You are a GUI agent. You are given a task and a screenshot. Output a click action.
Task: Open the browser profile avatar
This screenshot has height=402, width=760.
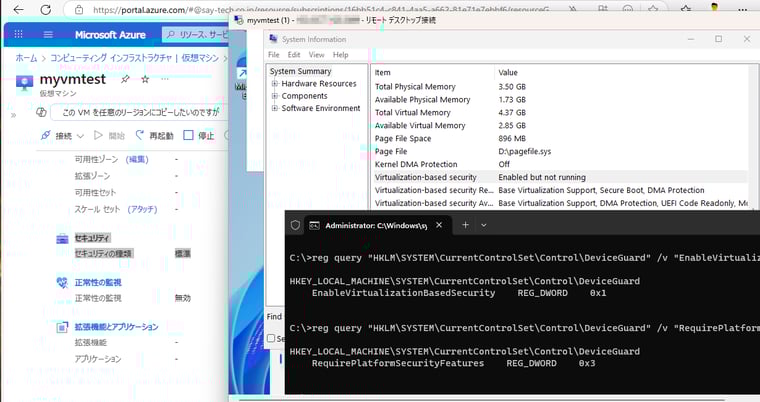(x=714, y=7)
